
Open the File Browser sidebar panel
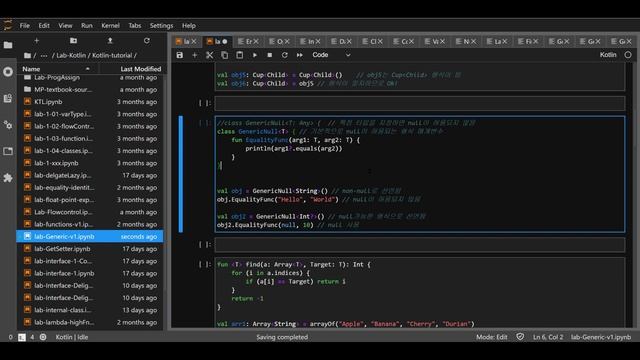pyautogui.click(x=8, y=45)
